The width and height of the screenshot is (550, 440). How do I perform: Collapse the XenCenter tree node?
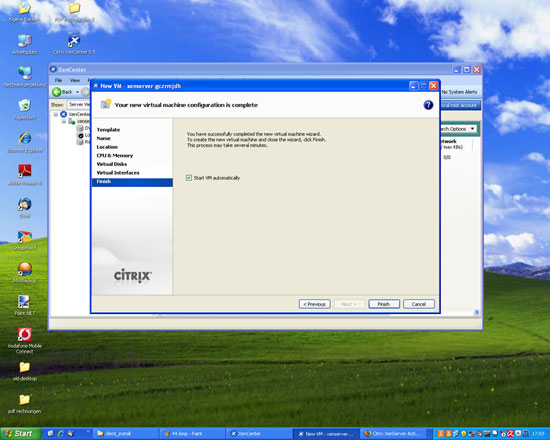55,114
